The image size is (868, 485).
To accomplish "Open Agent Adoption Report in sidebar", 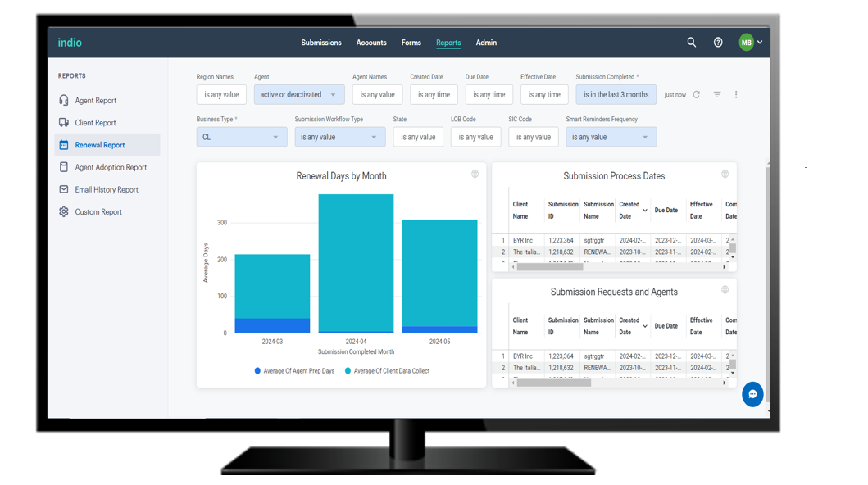I will pyautogui.click(x=111, y=167).
